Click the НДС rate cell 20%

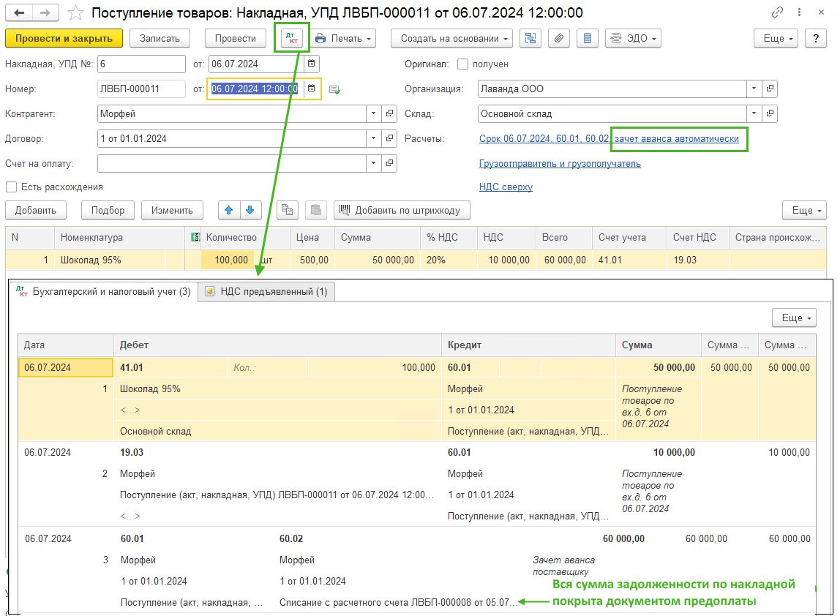tap(449, 260)
